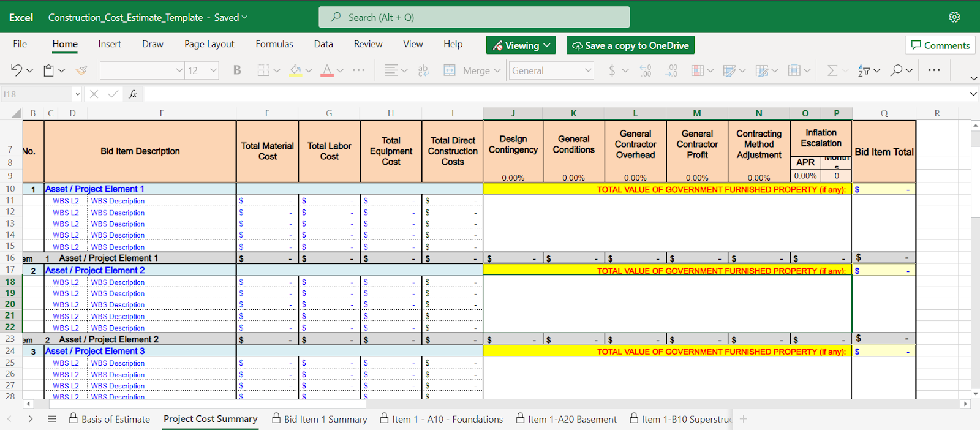Click Save a copy to OneDrive button
Screen dimensions: 980x430
630,45
